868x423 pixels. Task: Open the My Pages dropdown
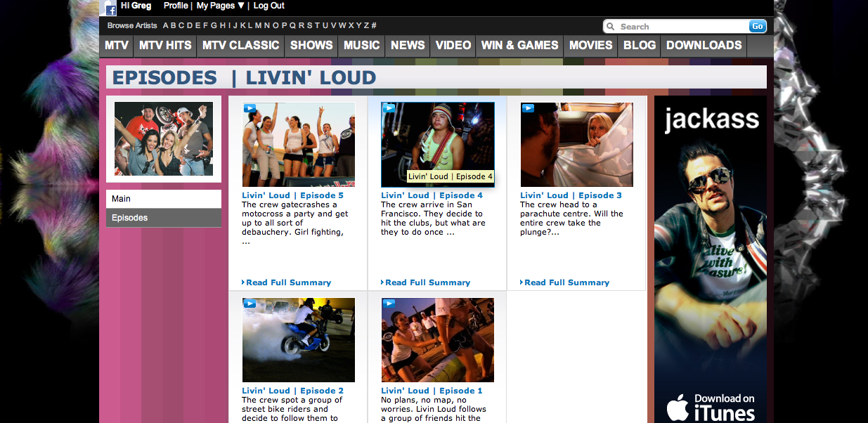point(220,6)
